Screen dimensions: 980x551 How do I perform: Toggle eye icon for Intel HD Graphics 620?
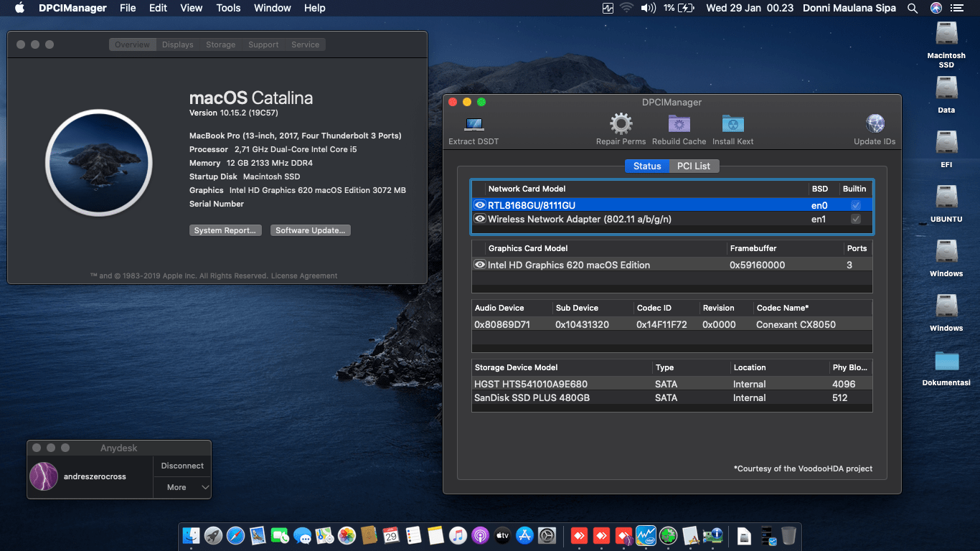(480, 265)
